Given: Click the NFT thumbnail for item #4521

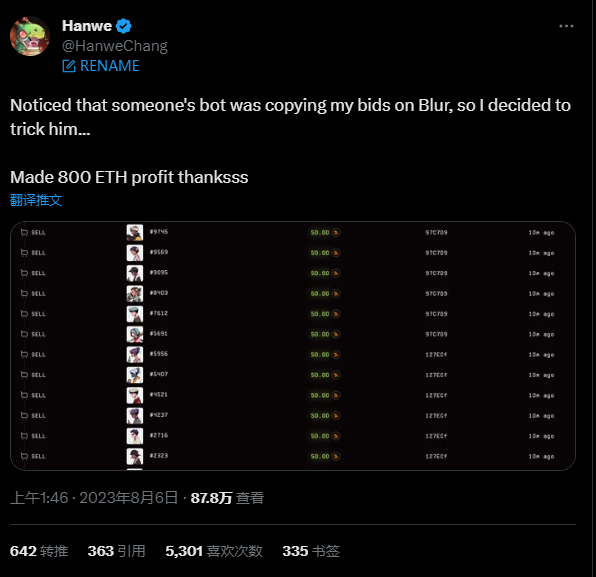Looking at the screenshot, I should (135, 395).
